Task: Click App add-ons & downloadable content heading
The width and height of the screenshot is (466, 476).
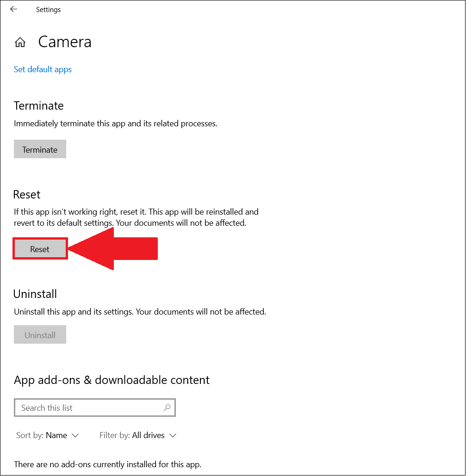Action: pos(112,380)
